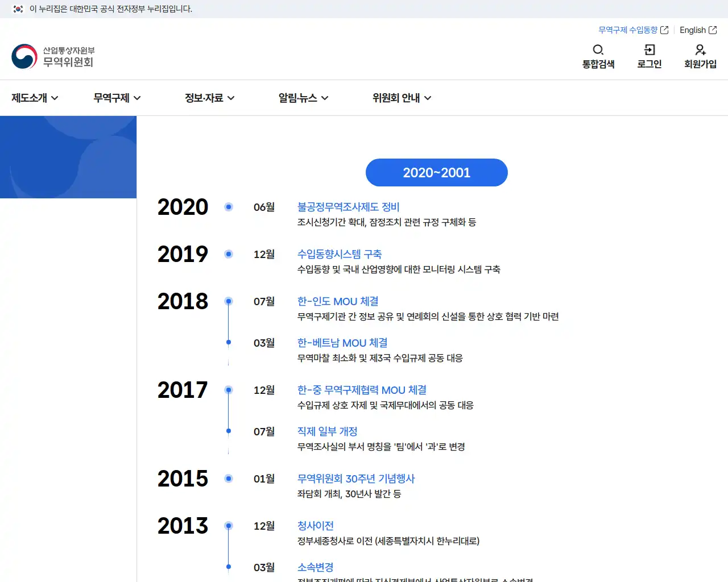Viewport: 728px width, 582px height.
Task: Click the official government site notice text
Action: point(111,9)
